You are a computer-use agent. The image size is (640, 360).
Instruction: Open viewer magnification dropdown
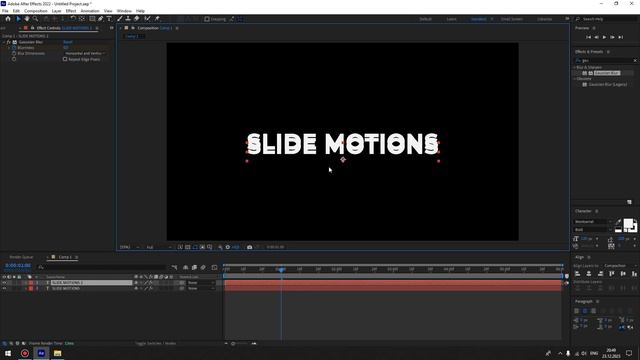(129, 247)
